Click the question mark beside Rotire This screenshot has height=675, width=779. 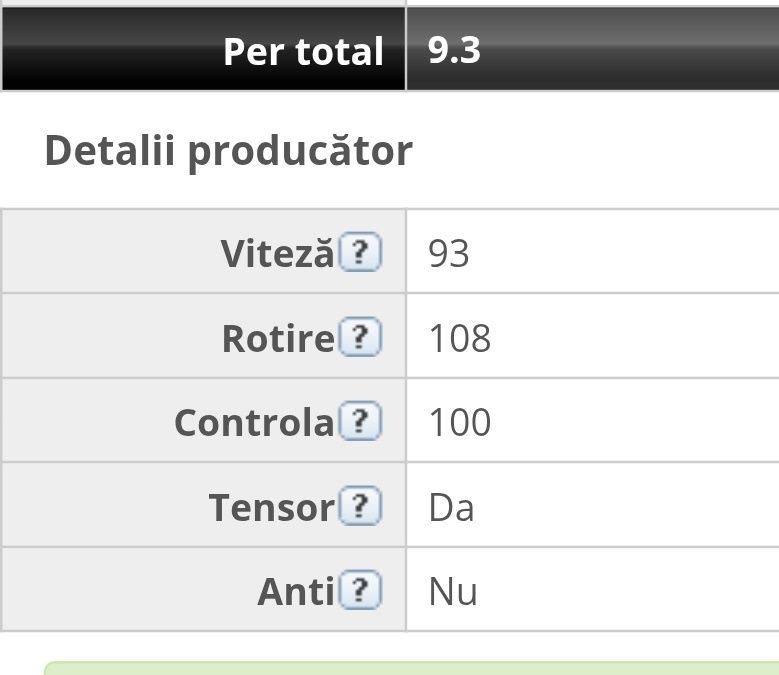[360, 338]
